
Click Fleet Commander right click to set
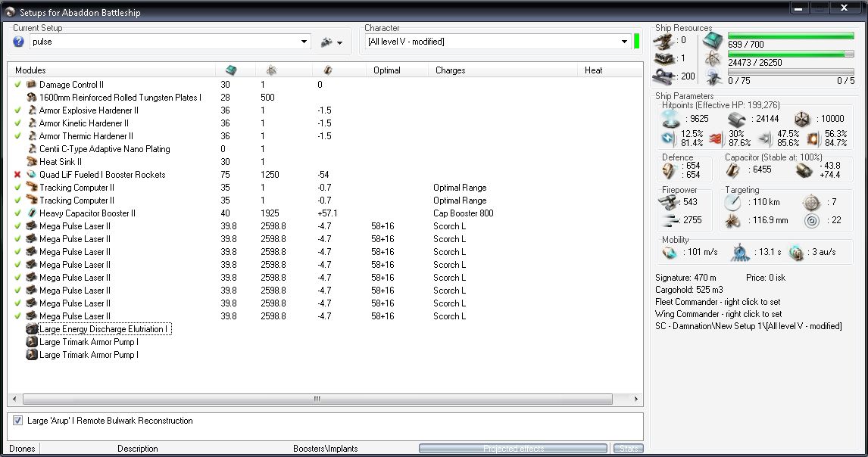[x=717, y=302]
